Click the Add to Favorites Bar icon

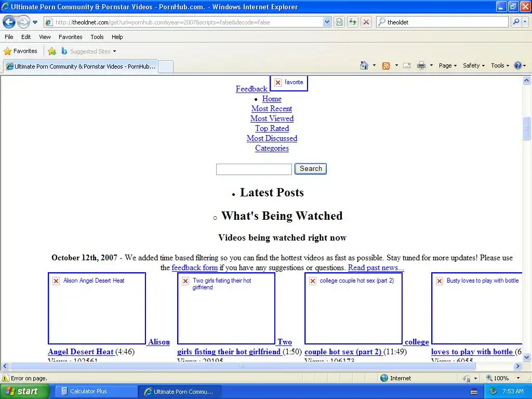click(52, 51)
